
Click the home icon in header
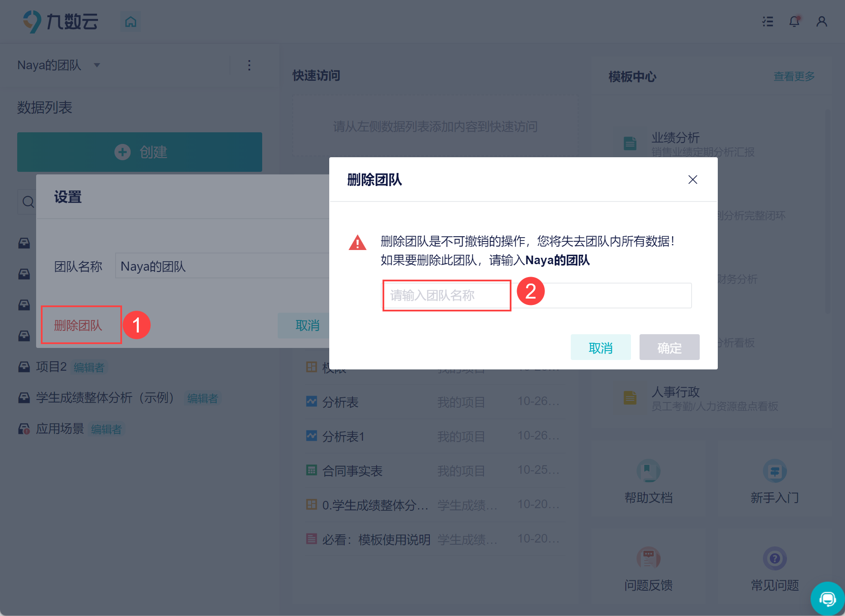pos(131,21)
